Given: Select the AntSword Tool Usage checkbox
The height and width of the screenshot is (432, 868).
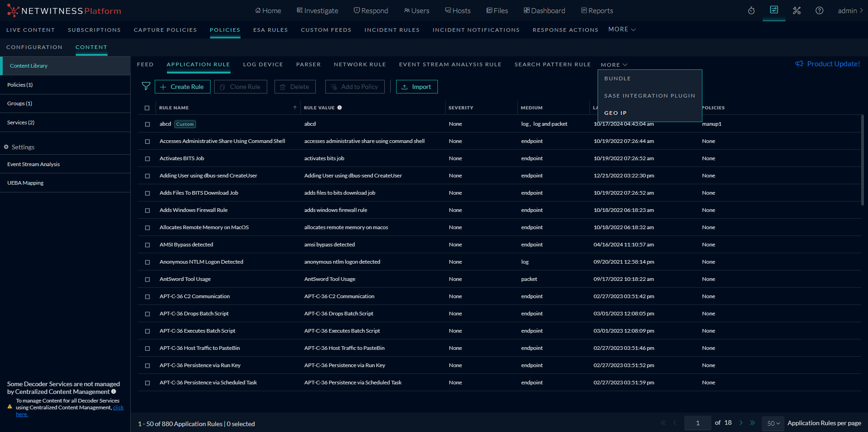Looking at the screenshot, I should 147,280.
